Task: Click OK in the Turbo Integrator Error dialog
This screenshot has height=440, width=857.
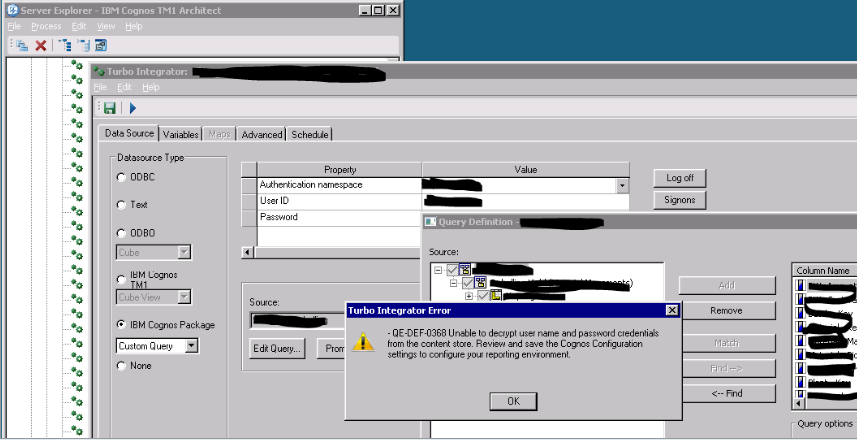Action: click(513, 401)
